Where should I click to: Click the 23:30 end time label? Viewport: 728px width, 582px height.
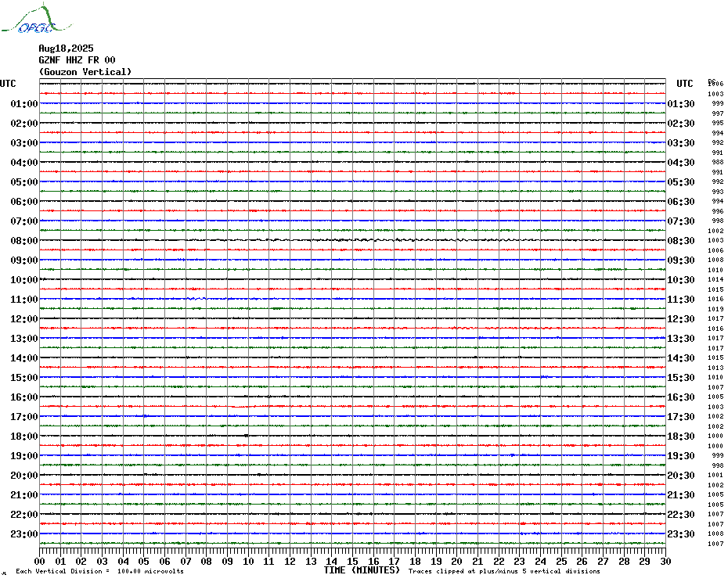pos(681,534)
